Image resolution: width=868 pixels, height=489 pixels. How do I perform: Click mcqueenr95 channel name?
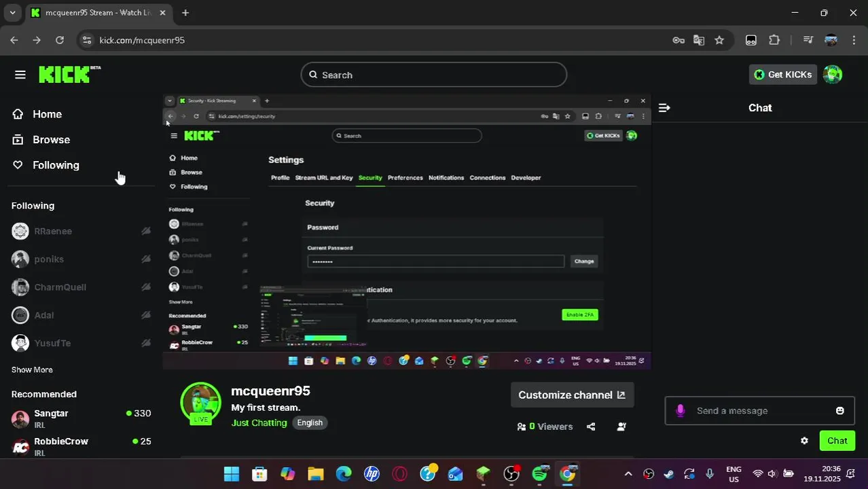tap(270, 391)
